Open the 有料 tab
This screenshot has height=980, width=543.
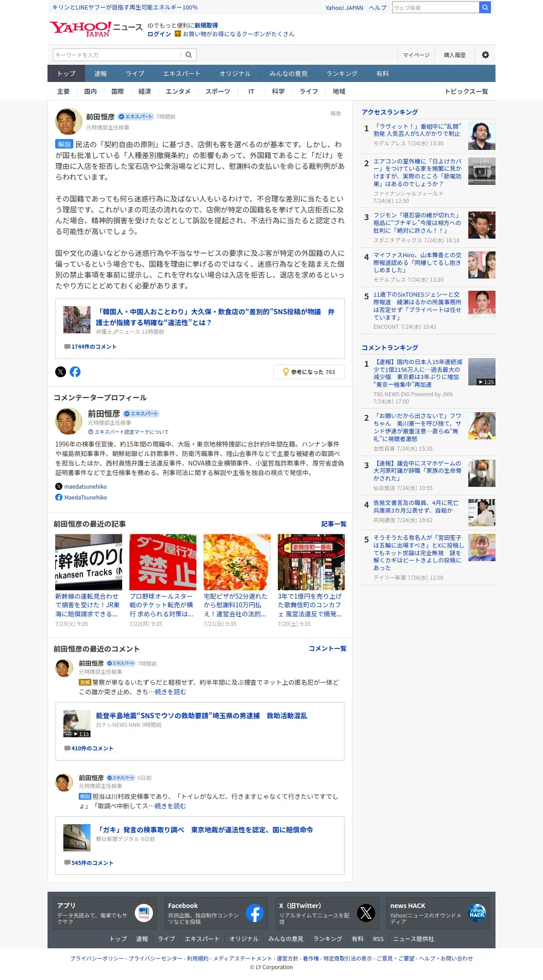(x=382, y=73)
